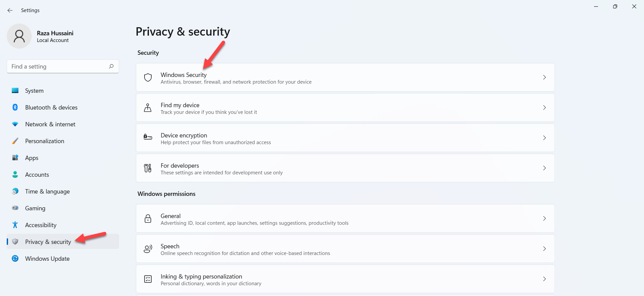Go to Bluetooth & devices section

pyautogui.click(x=51, y=108)
